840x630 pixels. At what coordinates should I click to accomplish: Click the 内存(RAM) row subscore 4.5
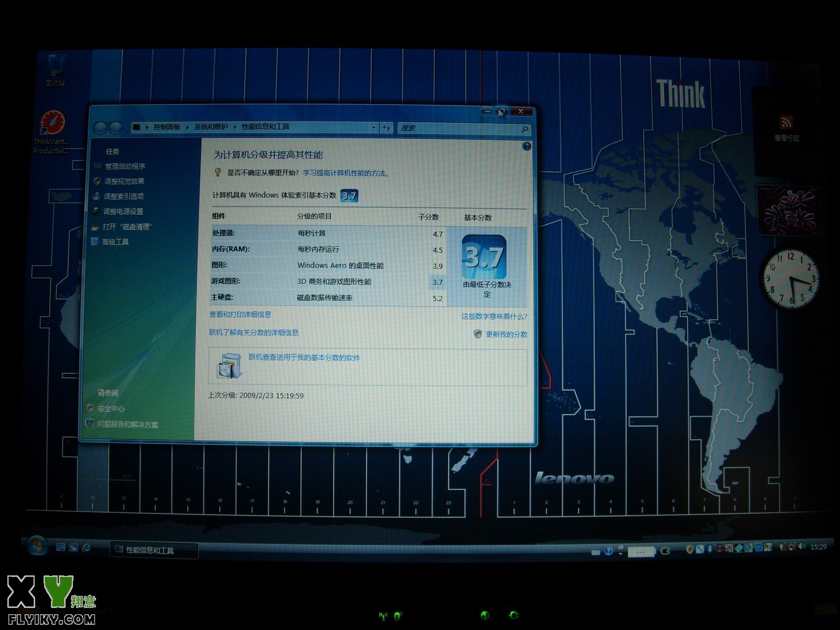click(x=438, y=250)
